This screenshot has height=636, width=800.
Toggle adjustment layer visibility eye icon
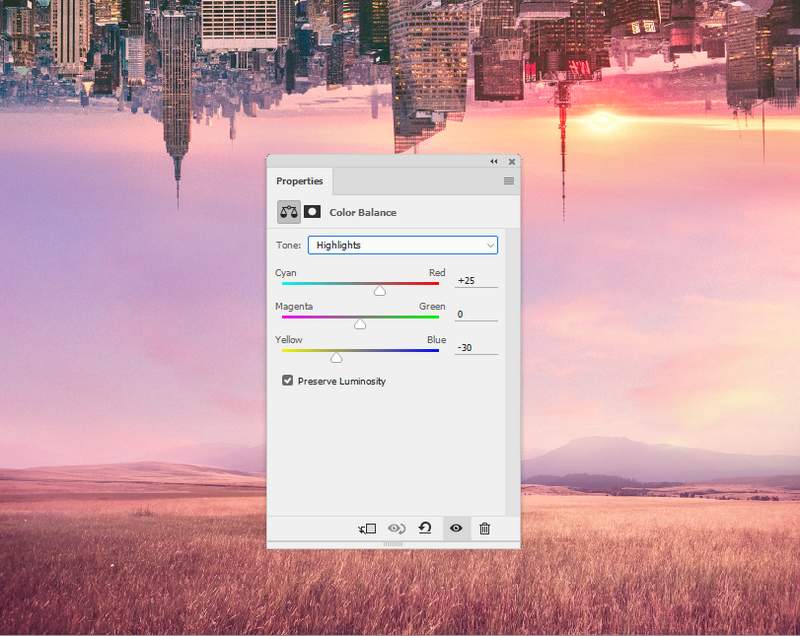pyautogui.click(x=456, y=528)
